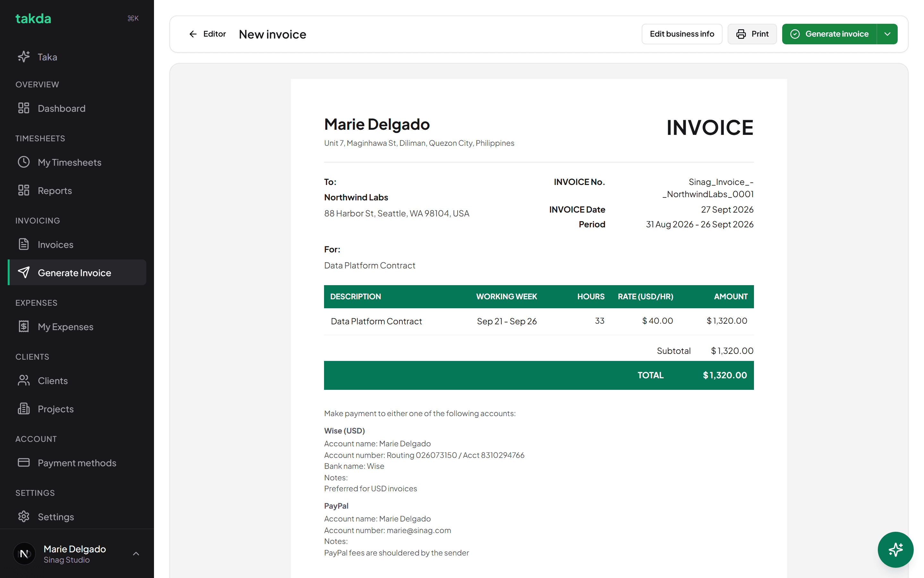Click the AMOUNT column header
Viewport: 924px width, 578px height.
[731, 297]
